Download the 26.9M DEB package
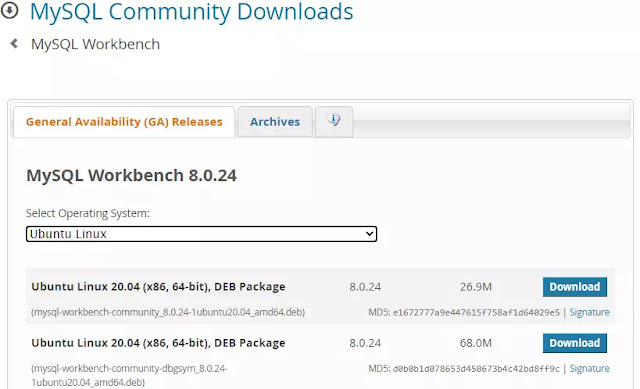 tap(575, 287)
